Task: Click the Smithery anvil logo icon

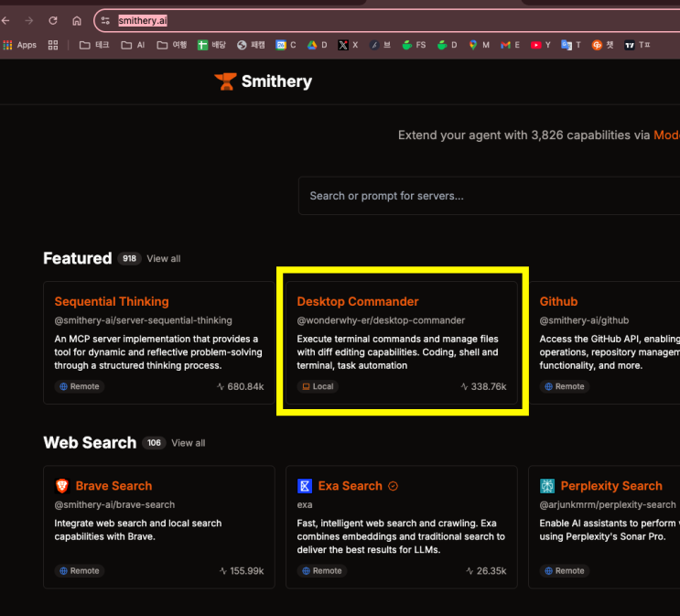Action: point(224,81)
